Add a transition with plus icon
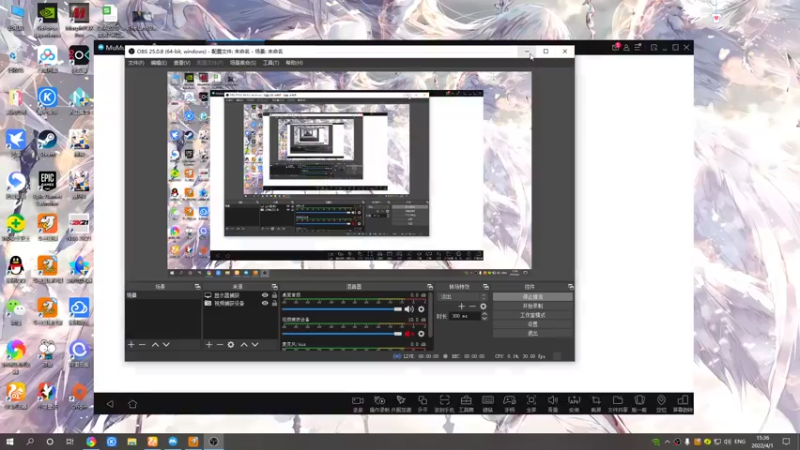Image resolution: width=800 pixels, height=450 pixels. pyautogui.click(x=461, y=307)
